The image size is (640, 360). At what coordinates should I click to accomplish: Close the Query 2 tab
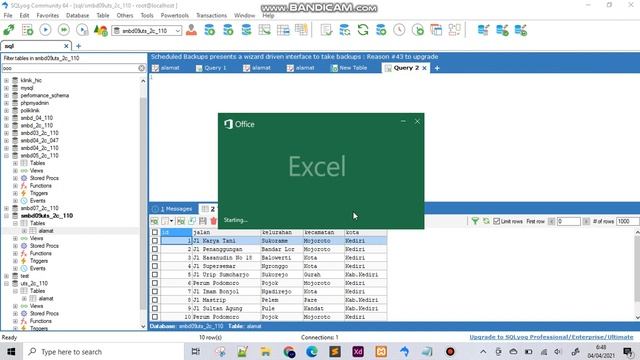click(x=424, y=68)
